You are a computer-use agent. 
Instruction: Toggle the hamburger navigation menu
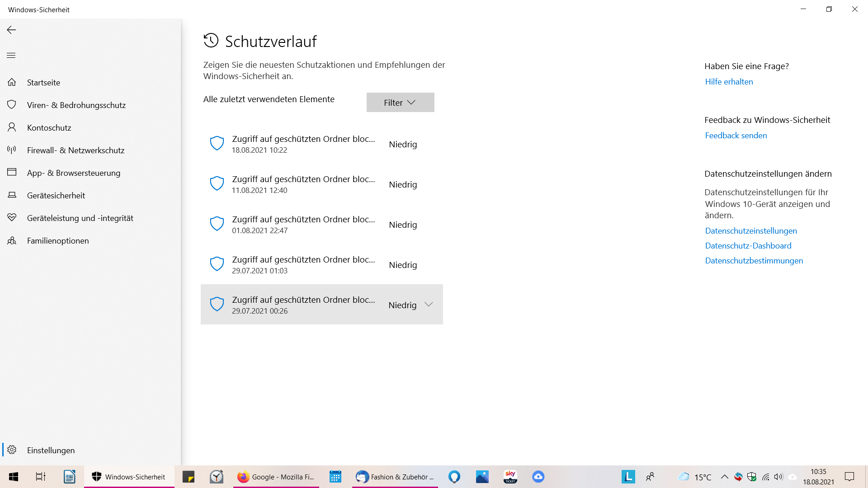tap(11, 55)
